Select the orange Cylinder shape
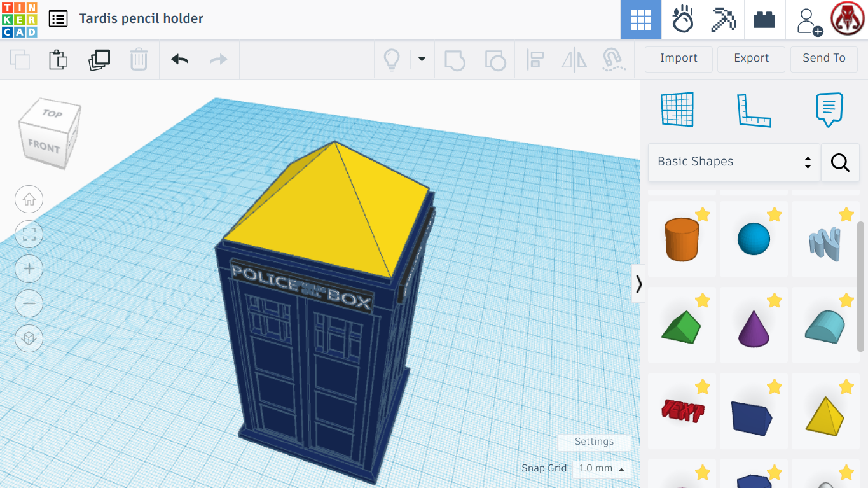Image resolution: width=868 pixels, height=488 pixels. point(682,239)
